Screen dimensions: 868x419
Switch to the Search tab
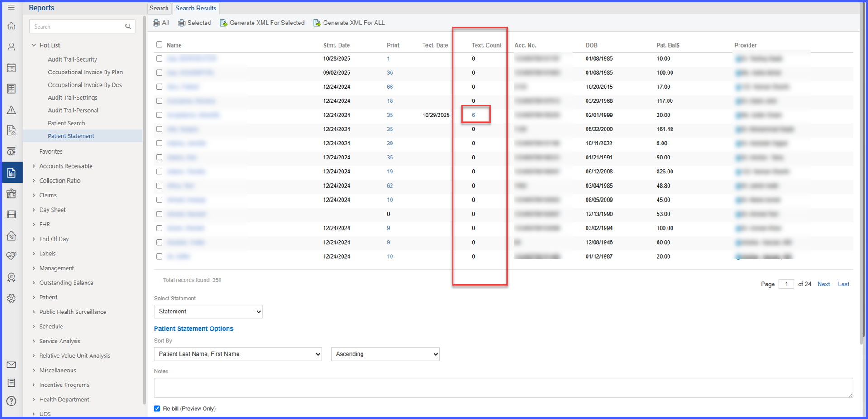click(x=159, y=8)
